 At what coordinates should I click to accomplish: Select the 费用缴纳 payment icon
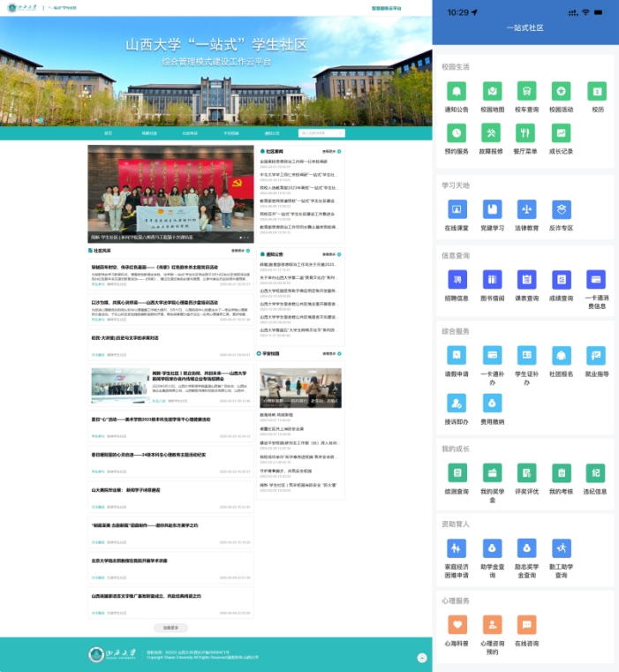(492, 404)
